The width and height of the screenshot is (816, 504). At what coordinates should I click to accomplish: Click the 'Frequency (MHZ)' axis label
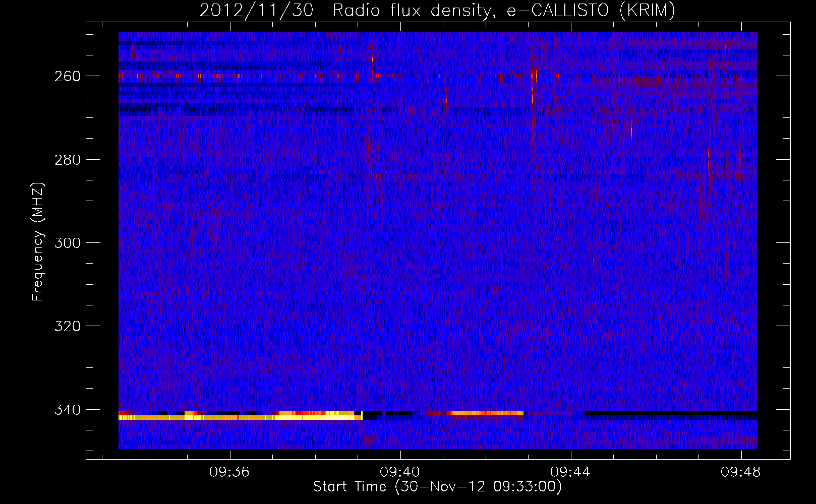(38, 241)
